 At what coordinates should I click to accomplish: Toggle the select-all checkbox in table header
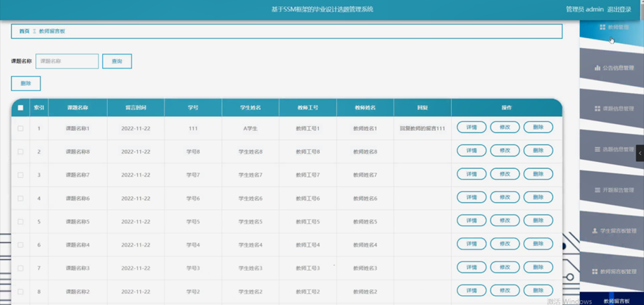pyautogui.click(x=20, y=108)
